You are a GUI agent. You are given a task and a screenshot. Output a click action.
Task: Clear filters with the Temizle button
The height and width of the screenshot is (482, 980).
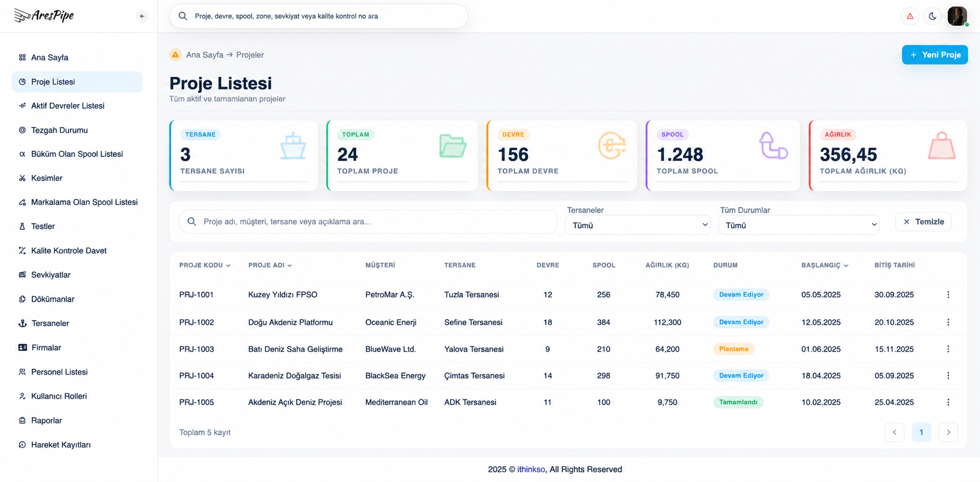click(x=924, y=222)
